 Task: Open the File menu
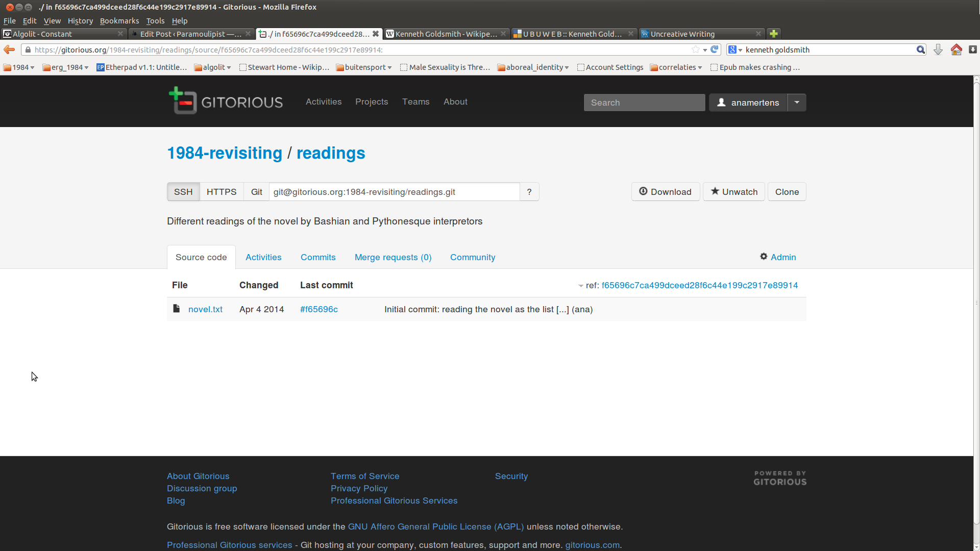[10, 21]
